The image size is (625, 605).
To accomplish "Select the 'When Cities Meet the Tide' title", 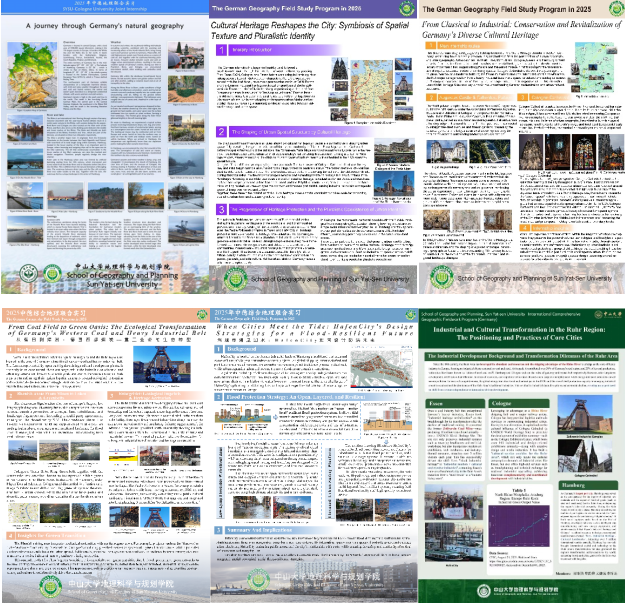I will tap(312, 328).
